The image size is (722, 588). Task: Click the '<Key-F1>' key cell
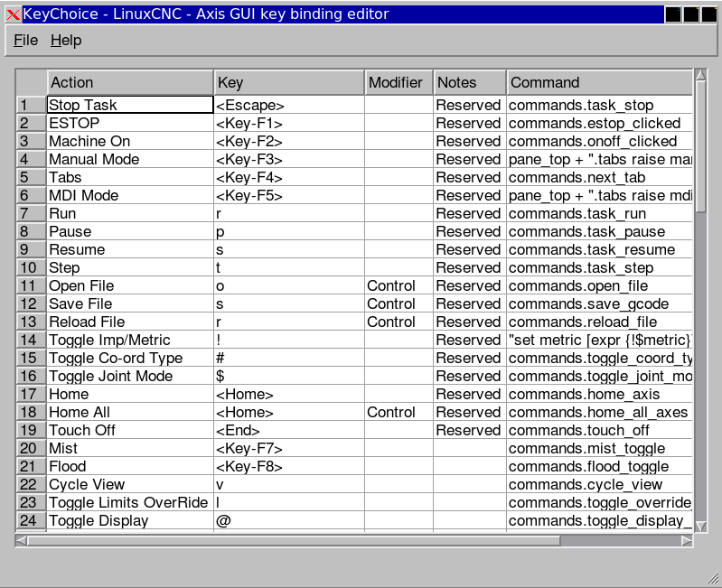(x=289, y=123)
